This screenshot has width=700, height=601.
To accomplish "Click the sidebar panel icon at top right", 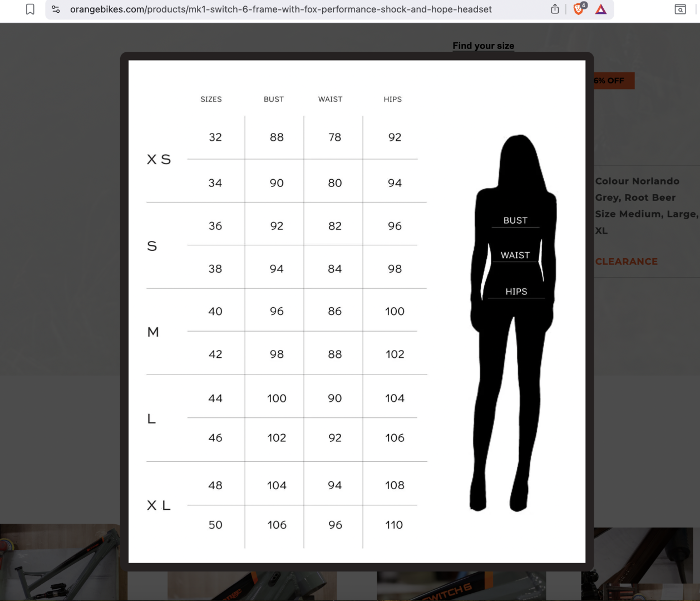I will click(x=680, y=9).
